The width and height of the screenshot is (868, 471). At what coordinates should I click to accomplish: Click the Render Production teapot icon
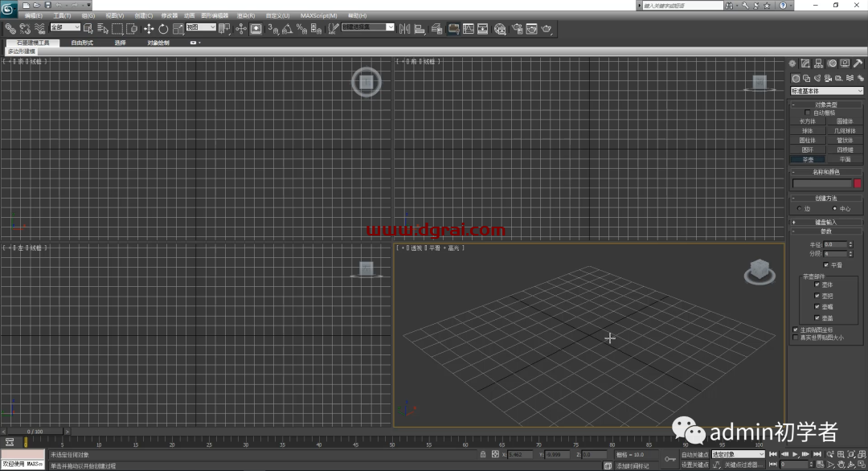click(x=547, y=28)
